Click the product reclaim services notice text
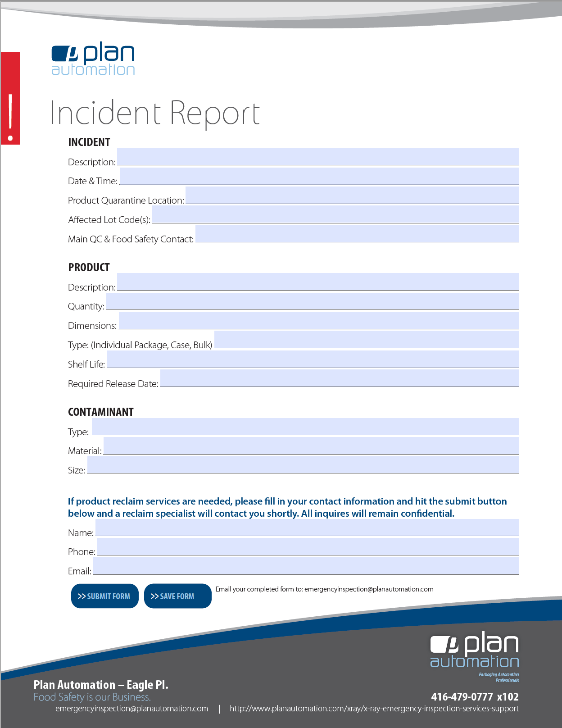The height and width of the screenshot is (728, 562). pyautogui.click(x=287, y=507)
